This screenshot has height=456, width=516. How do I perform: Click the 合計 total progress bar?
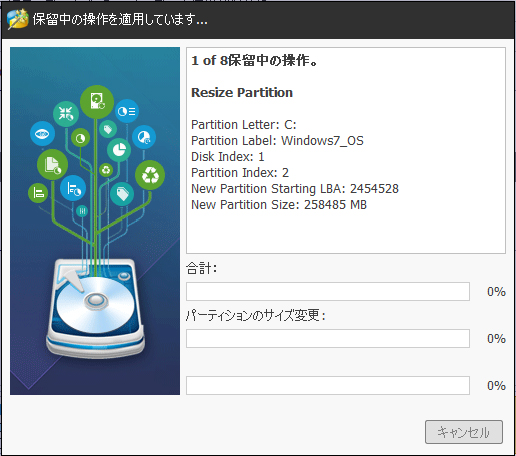pos(328,291)
